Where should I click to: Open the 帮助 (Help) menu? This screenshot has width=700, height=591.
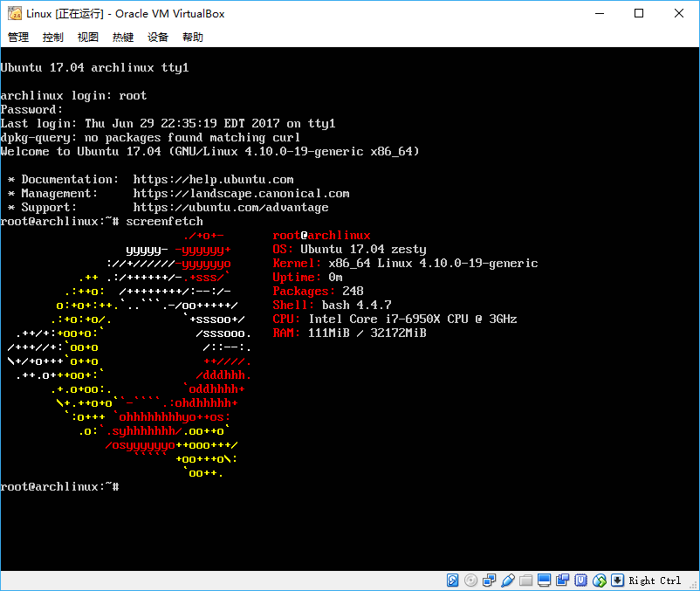tap(193, 37)
